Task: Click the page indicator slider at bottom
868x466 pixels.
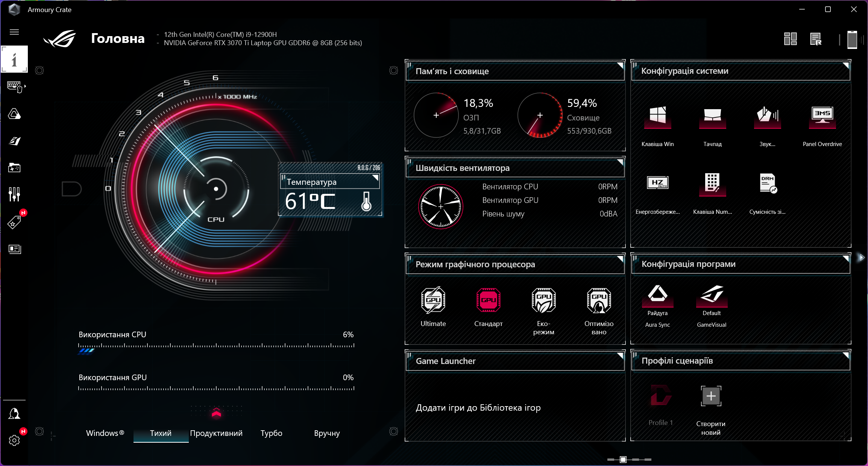Action: pyautogui.click(x=623, y=459)
